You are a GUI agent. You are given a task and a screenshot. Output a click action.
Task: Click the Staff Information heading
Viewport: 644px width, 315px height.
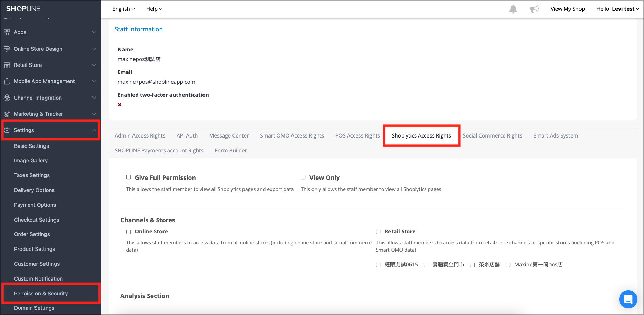pos(139,29)
